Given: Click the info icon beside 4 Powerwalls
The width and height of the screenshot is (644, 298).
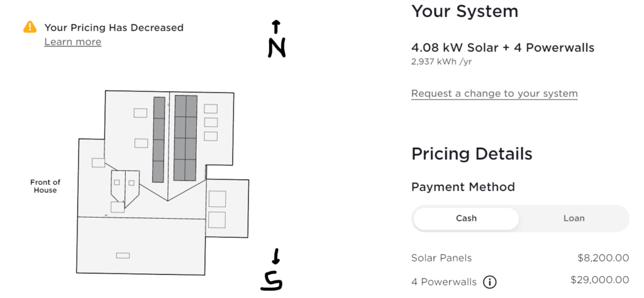Looking at the screenshot, I should 489,282.
